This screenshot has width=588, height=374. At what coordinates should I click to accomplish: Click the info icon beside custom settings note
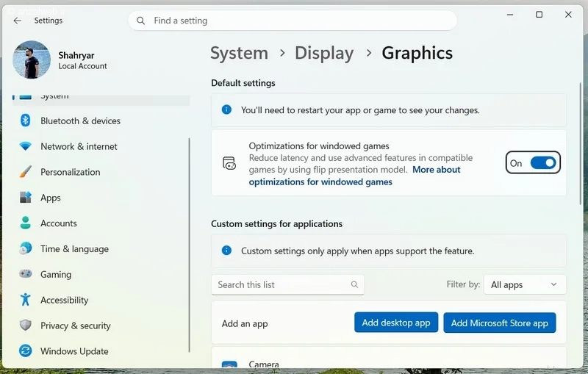pos(226,251)
